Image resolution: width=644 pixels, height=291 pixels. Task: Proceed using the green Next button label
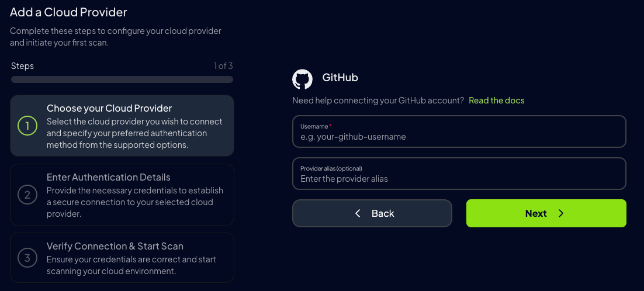tap(536, 213)
